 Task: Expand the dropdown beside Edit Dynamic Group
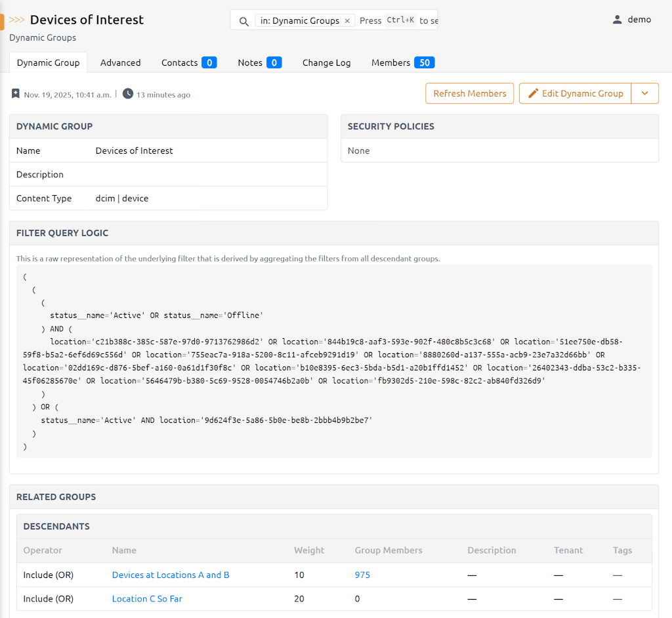pyautogui.click(x=644, y=93)
